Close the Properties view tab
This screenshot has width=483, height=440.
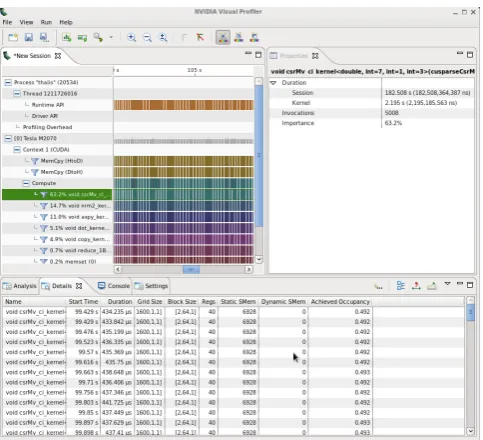315,56
